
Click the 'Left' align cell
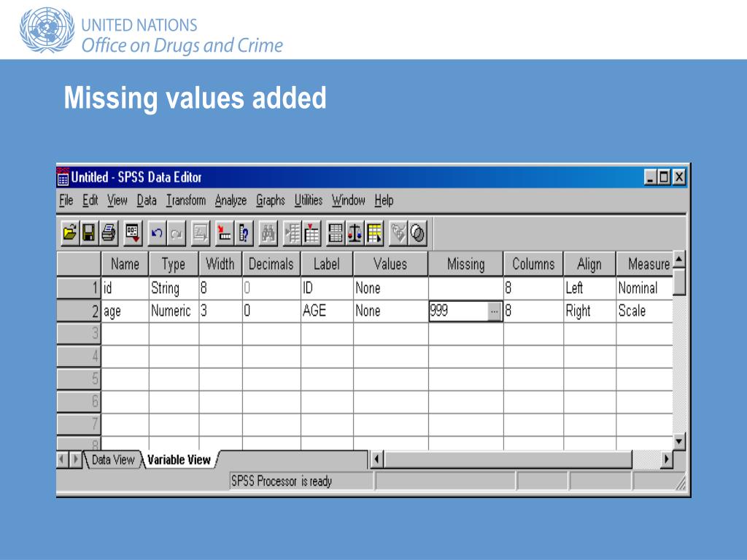[x=589, y=287]
